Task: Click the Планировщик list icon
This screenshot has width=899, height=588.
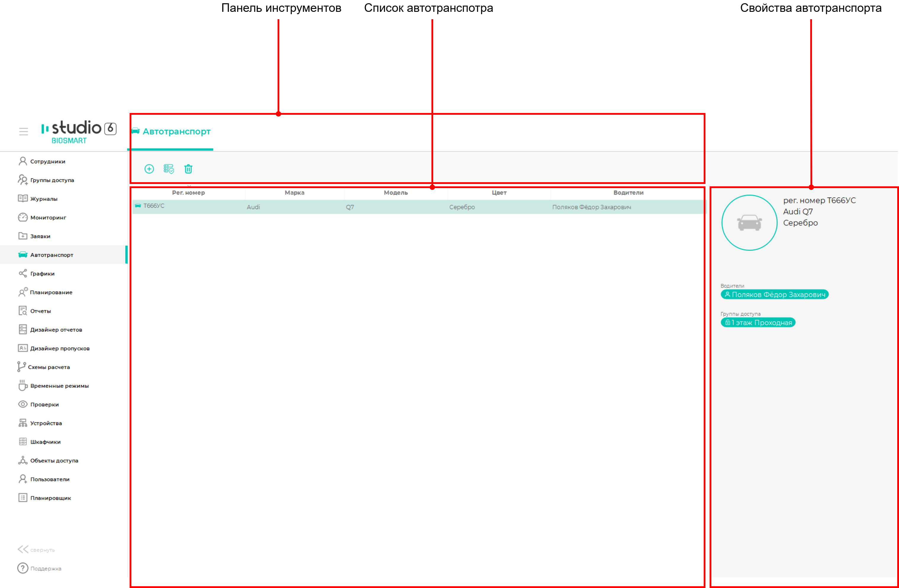Action: (23, 498)
